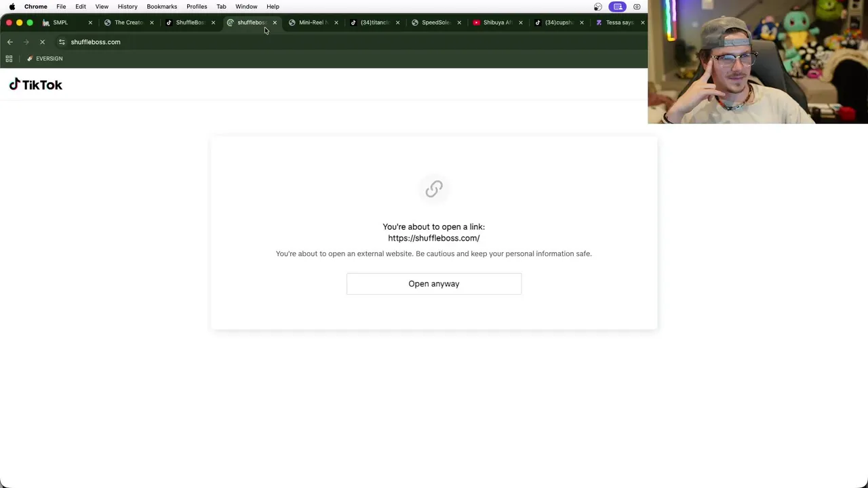Image resolution: width=868 pixels, height=488 pixels.
Task: Open the Chrome menu in menu bar
Action: tap(36, 7)
